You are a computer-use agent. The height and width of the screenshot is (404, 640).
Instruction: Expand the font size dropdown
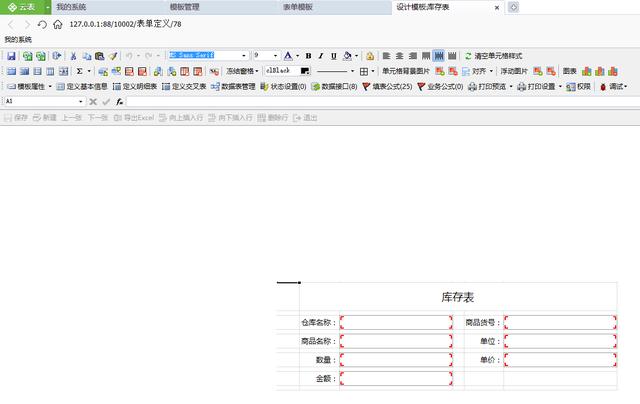point(275,56)
